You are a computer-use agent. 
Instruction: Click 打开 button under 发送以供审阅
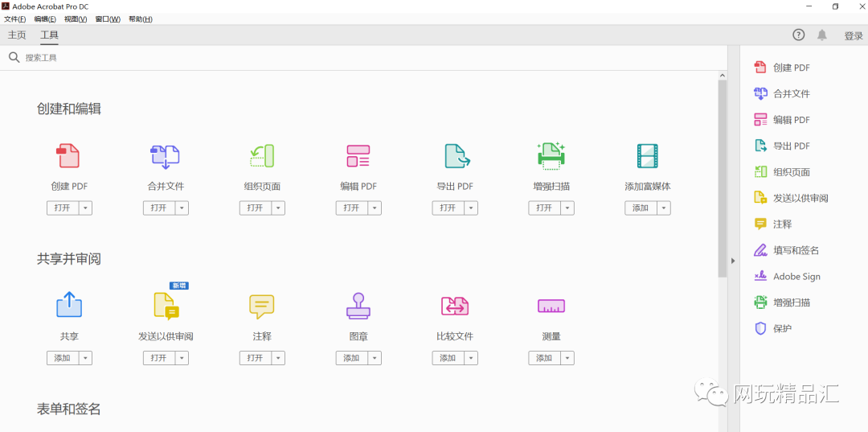(159, 358)
